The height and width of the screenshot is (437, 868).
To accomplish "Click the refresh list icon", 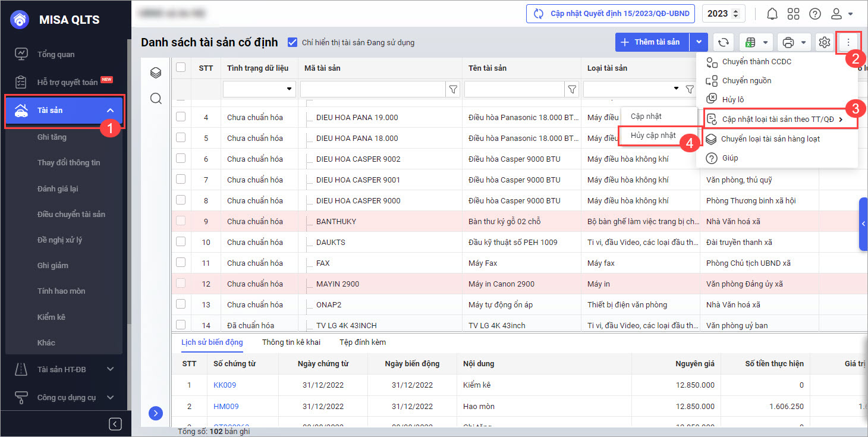I will pos(723,42).
